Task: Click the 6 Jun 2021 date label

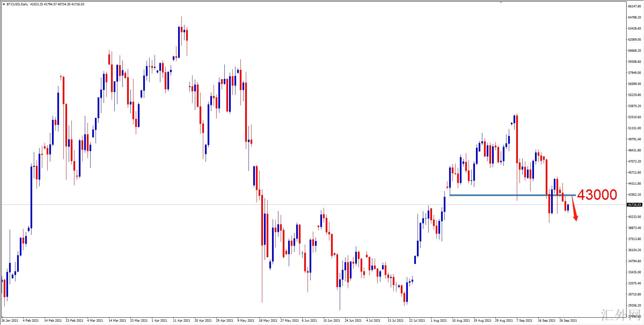Action: tap(310, 321)
